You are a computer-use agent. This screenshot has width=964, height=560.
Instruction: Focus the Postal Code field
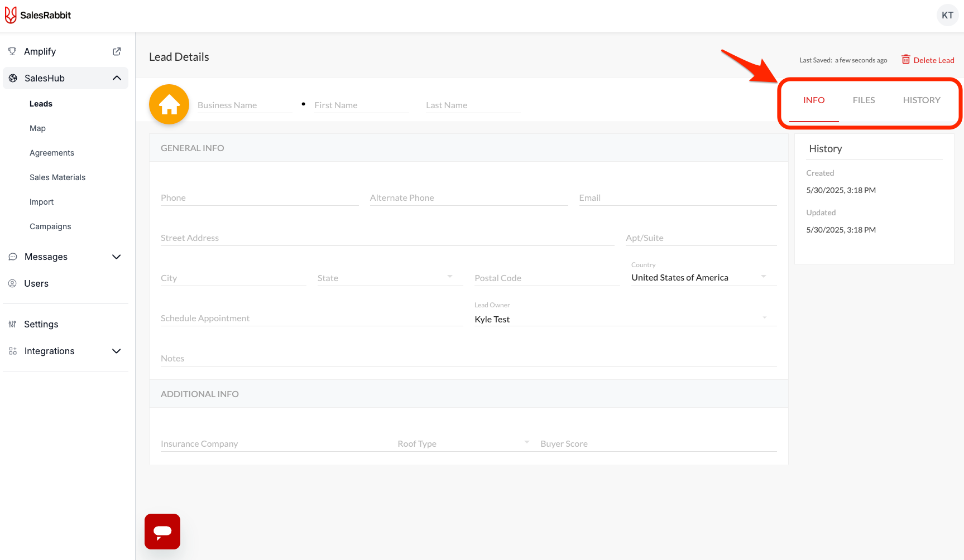click(x=547, y=278)
